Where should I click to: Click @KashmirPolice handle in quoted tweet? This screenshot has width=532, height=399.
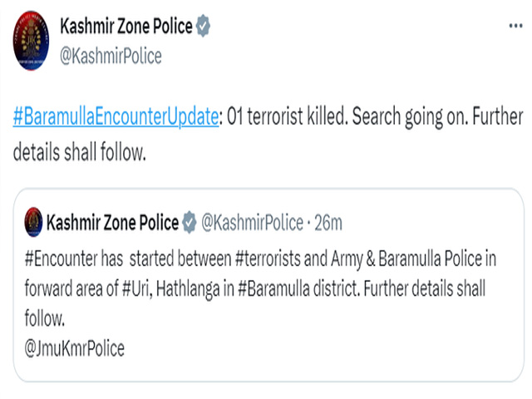252,223
